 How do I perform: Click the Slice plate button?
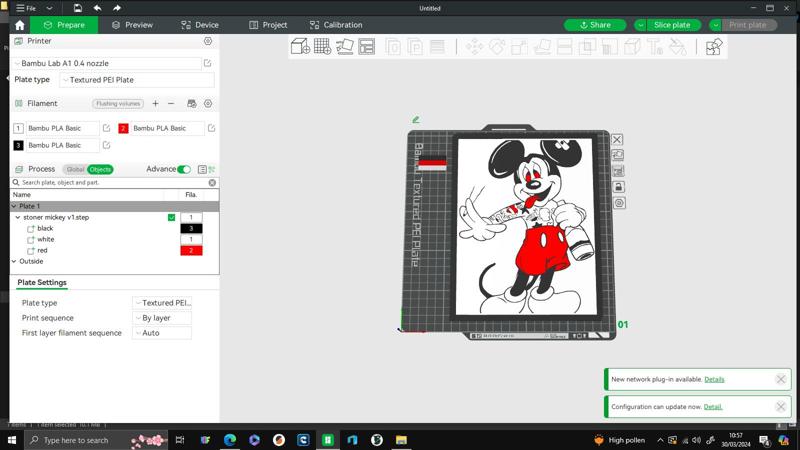point(671,25)
